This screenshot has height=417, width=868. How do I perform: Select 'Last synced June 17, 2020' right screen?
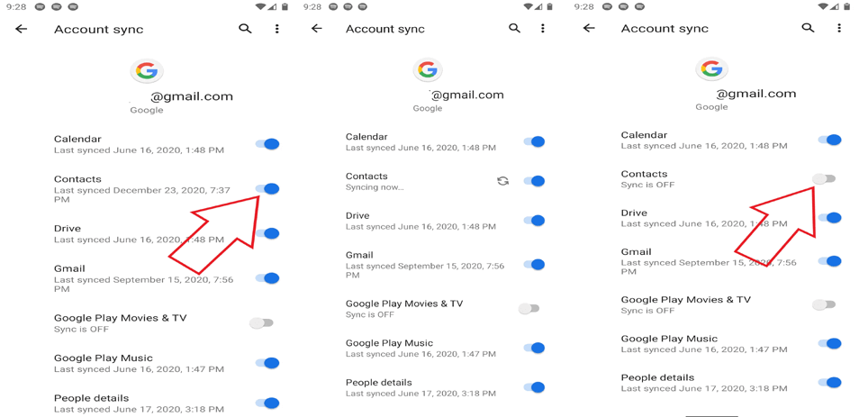coord(703,389)
